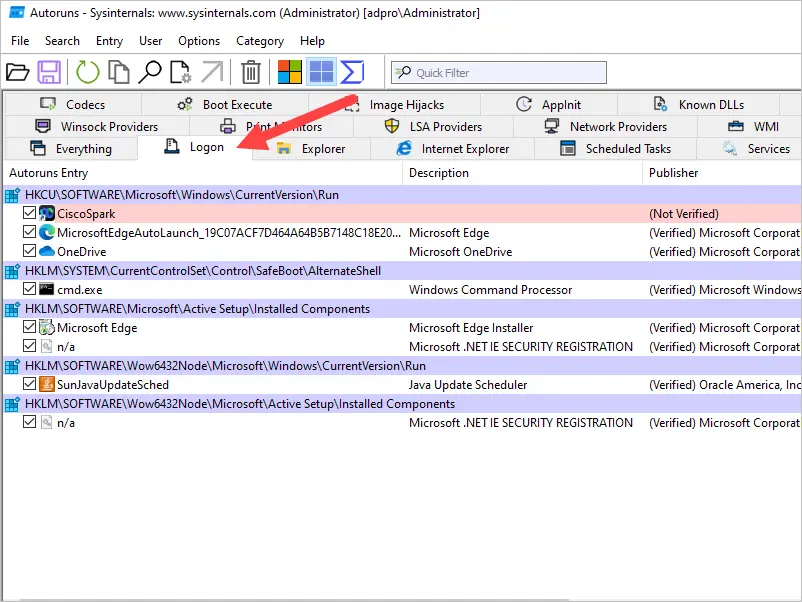Screen dimensions: 802x602
Task: Click the OneDrive cloud icon
Action: pyautogui.click(x=47, y=251)
